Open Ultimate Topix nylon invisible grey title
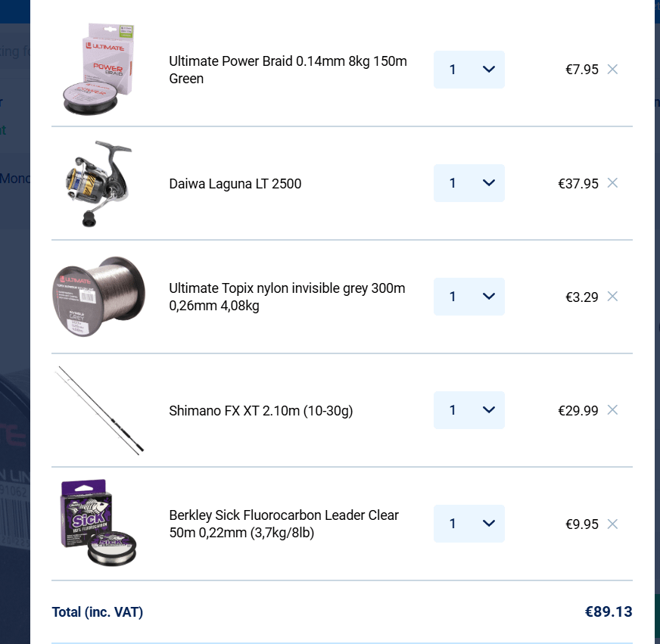Image resolution: width=660 pixels, height=644 pixels. click(x=287, y=297)
